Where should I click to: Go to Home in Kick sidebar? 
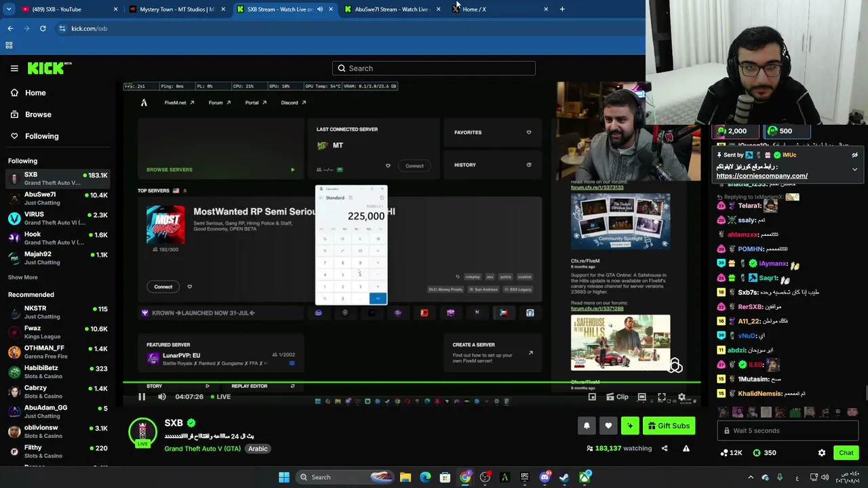pos(35,93)
